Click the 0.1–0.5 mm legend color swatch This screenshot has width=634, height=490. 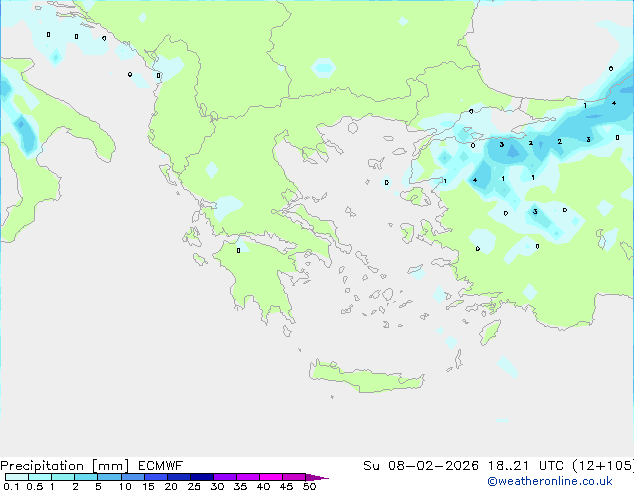click(17, 477)
